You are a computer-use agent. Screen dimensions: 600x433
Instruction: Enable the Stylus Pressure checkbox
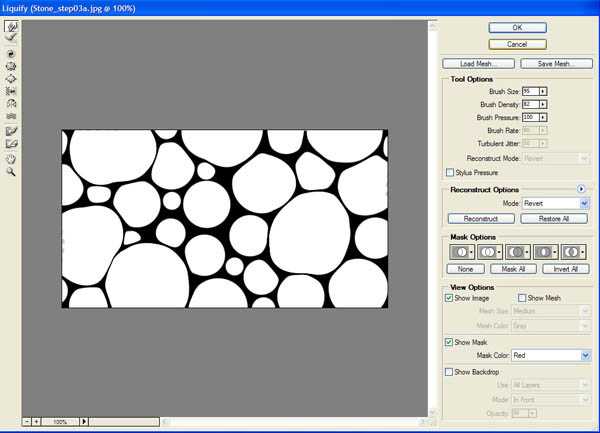click(x=448, y=172)
